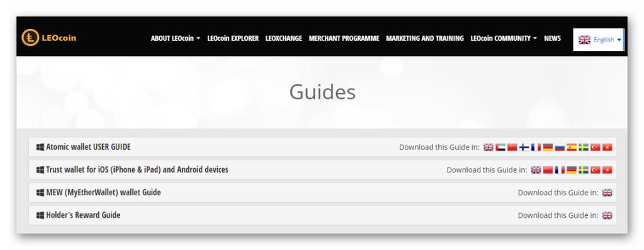Download Atomic wallet guide via Vietnamese flag
The height and width of the screenshot is (250, 644).
pyautogui.click(x=607, y=147)
